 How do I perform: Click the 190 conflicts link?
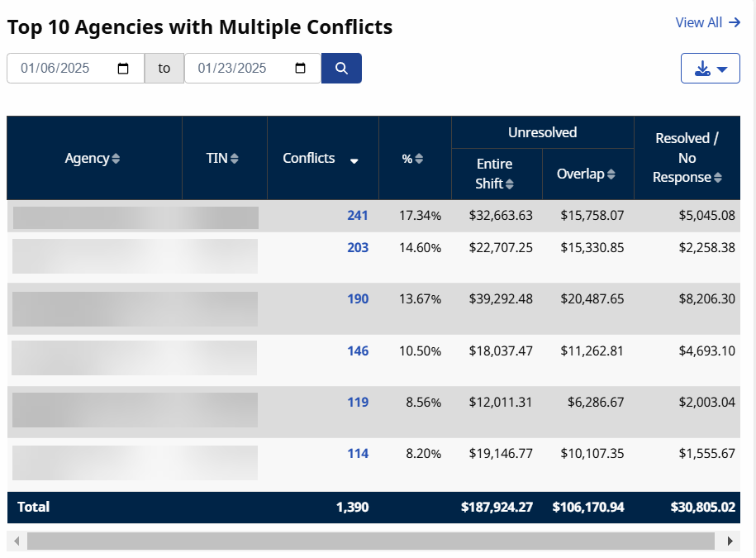point(357,299)
